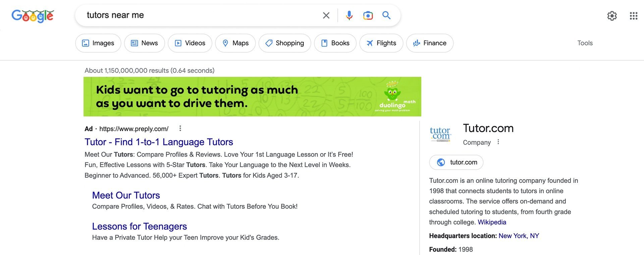This screenshot has height=255, width=644.
Task: Start voice search with the microphone icon
Action: pos(349,15)
